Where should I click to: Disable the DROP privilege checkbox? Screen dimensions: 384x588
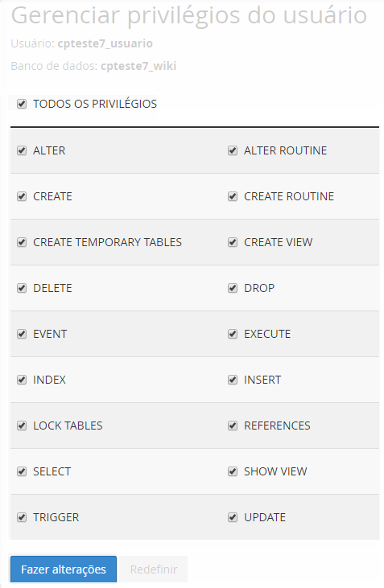(x=233, y=288)
